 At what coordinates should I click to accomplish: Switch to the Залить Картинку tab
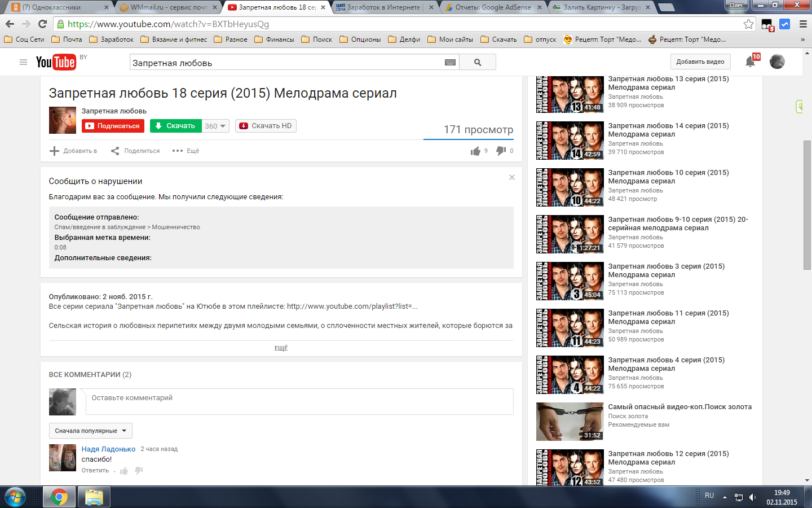pos(602,7)
